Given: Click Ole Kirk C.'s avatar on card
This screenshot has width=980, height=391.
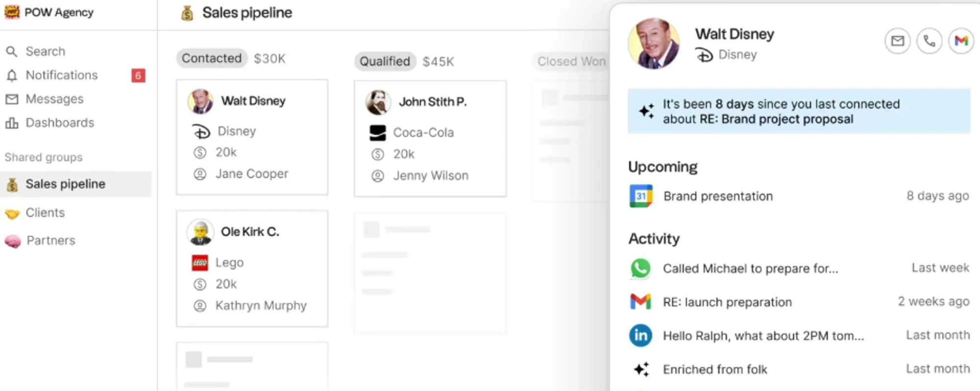Looking at the screenshot, I should point(200,232).
